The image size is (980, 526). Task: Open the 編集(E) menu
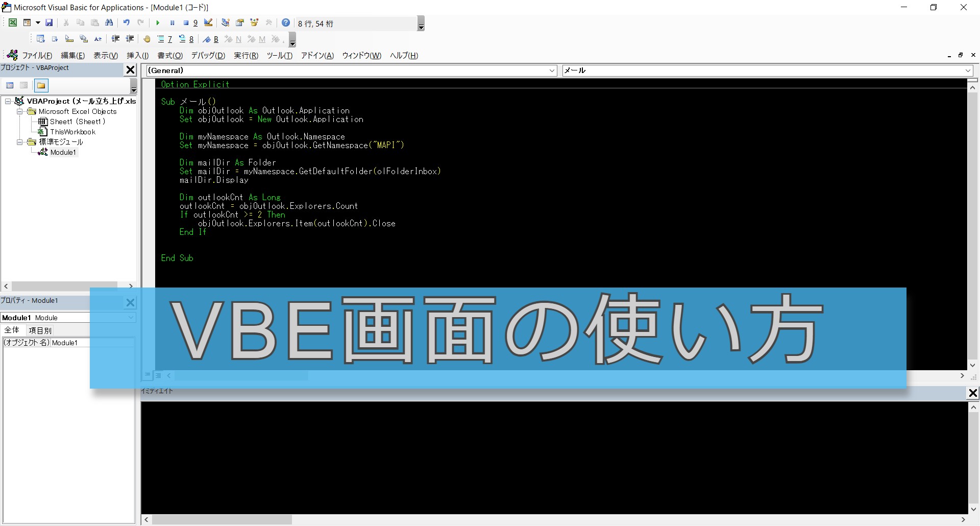tap(72, 56)
